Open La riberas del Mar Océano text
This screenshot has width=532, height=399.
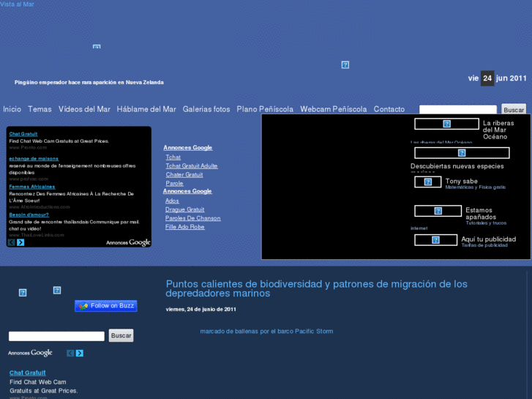point(498,130)
